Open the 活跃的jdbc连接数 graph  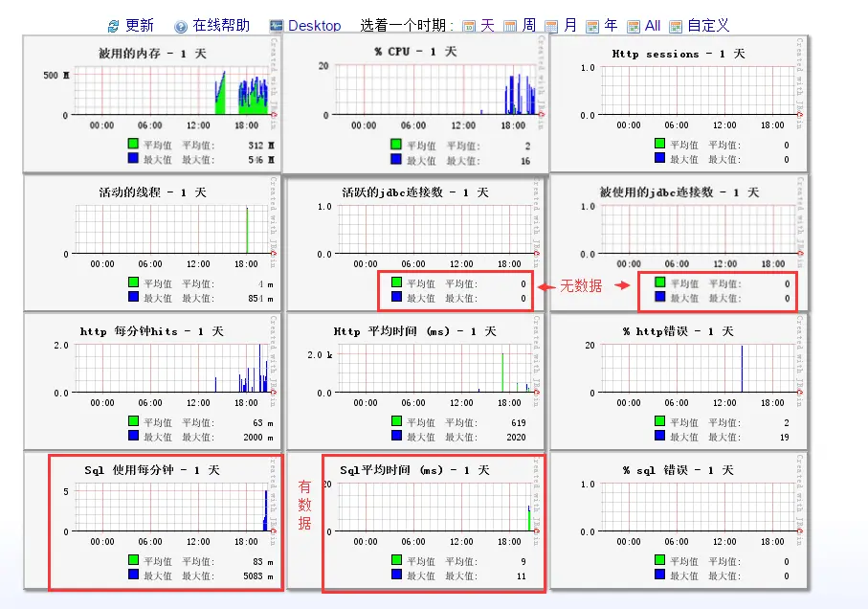pyautogui.click(x=414, y=243)
